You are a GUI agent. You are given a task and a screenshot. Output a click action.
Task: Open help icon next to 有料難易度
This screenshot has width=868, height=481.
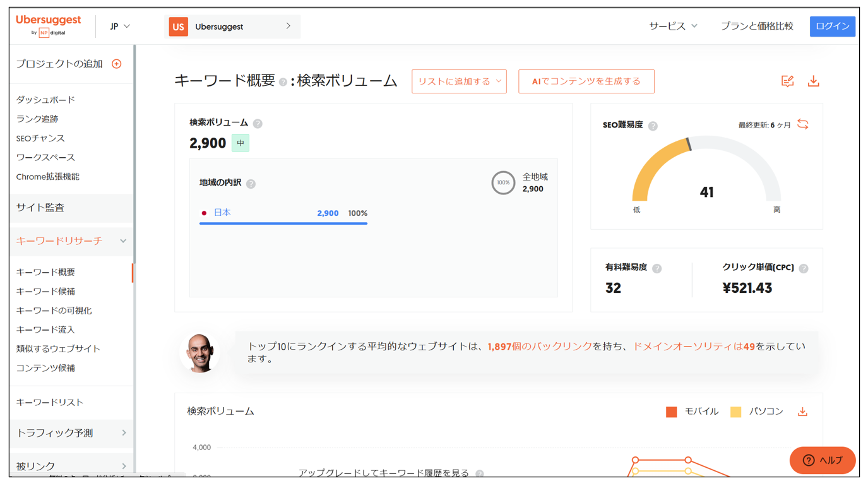657,268
